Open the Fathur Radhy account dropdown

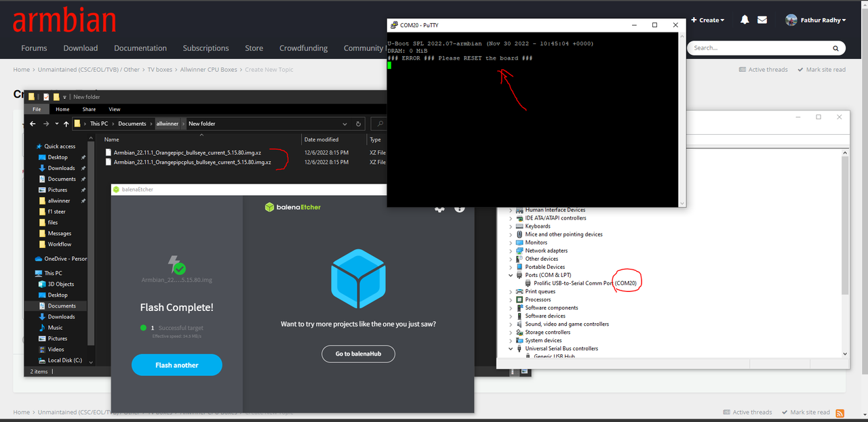822,20
